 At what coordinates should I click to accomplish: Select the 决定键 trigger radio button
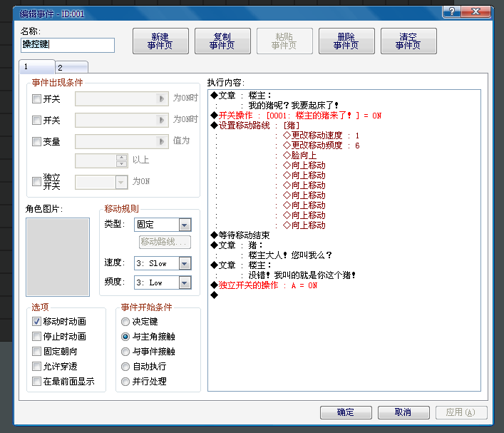click(x=125, y=322)
